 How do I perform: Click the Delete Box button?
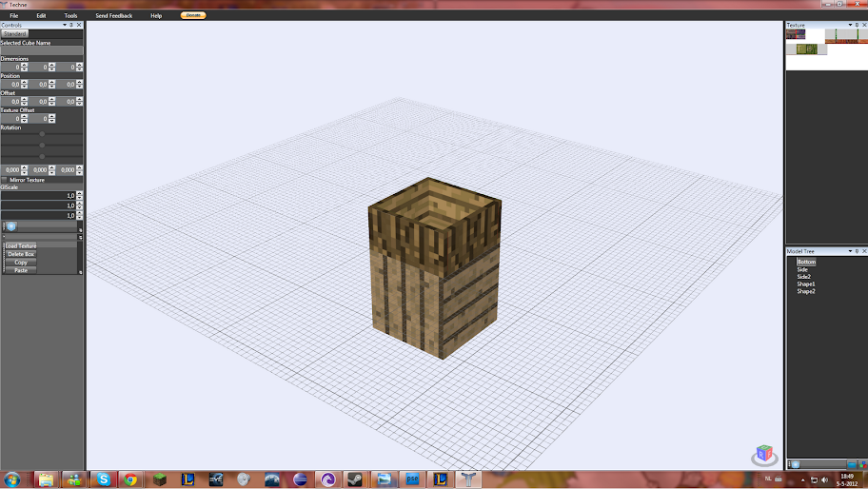(21, 254)
